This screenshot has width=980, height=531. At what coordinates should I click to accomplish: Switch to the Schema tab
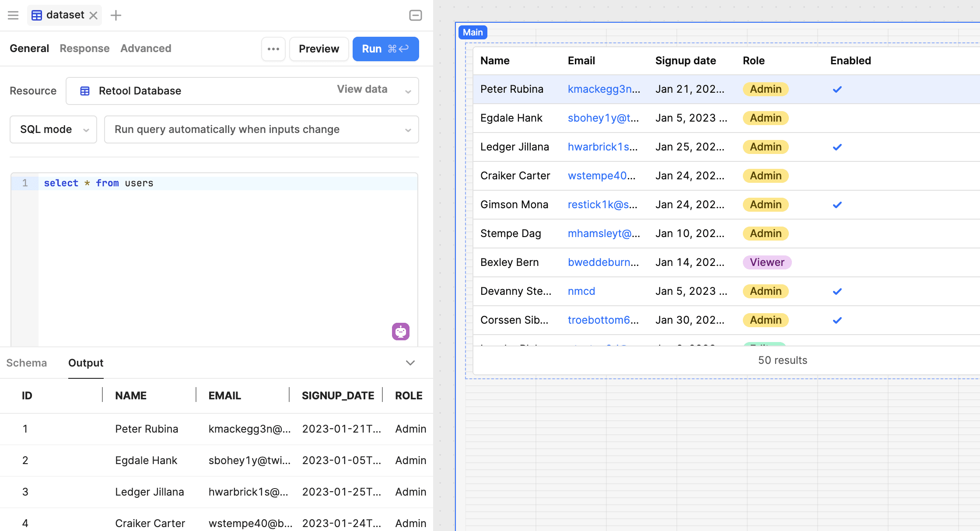(26, 363)
